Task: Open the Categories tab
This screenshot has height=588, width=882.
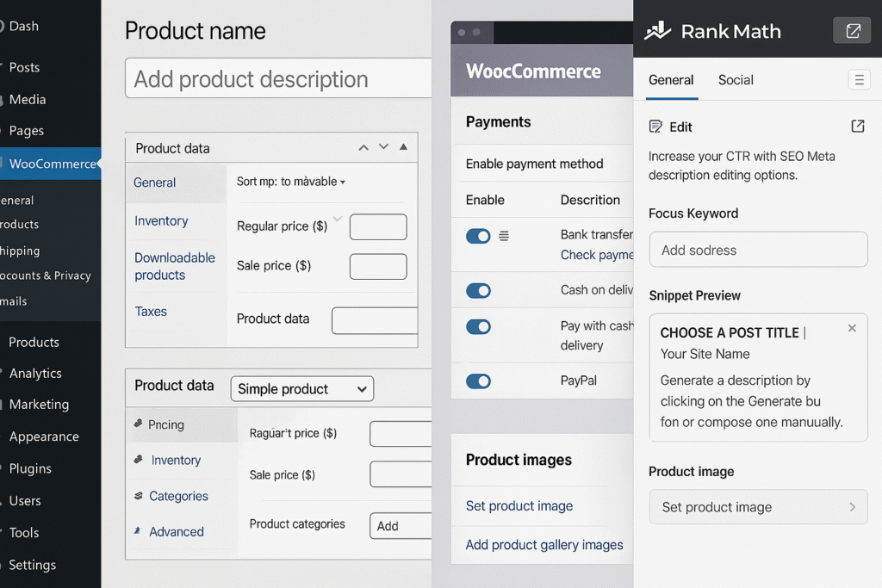Action: pyautogui.click(x=178, y=496)
